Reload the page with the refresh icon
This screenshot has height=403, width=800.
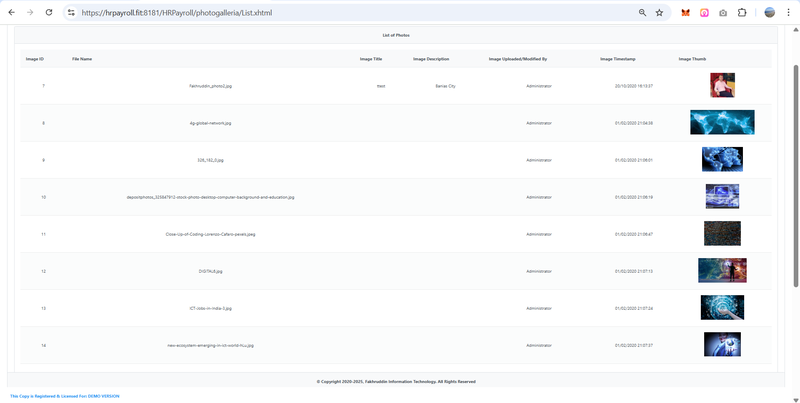point(48,13)
